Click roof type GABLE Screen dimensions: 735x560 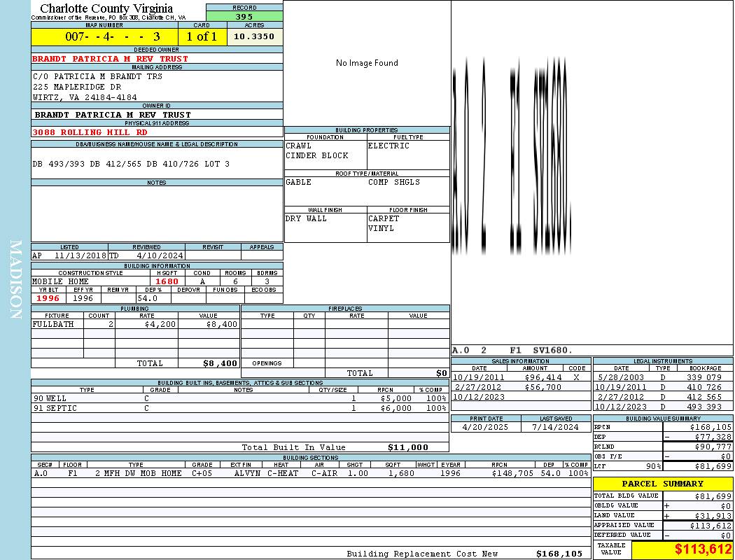tap(299, 182)
